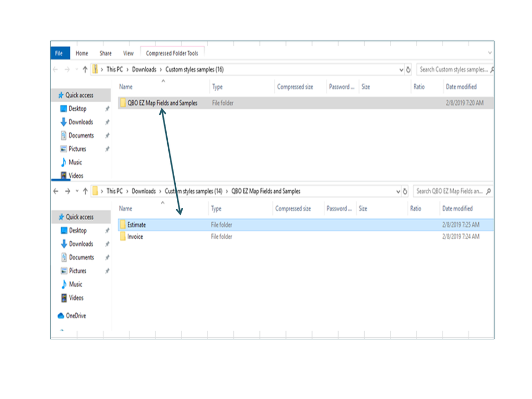Open Desktop in lower navigation pane
The image size is (532, 399).
(x=78, y=230)
